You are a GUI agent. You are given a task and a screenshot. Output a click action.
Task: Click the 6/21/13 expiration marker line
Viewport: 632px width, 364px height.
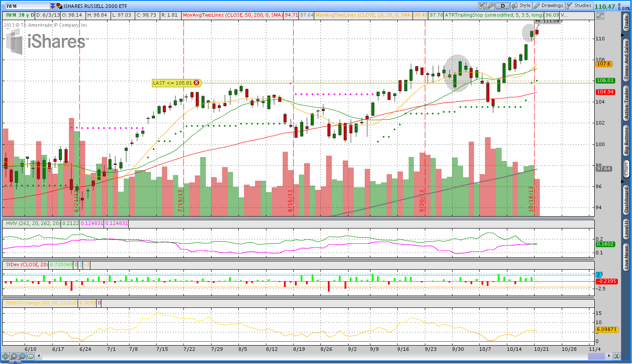[79, 118]
